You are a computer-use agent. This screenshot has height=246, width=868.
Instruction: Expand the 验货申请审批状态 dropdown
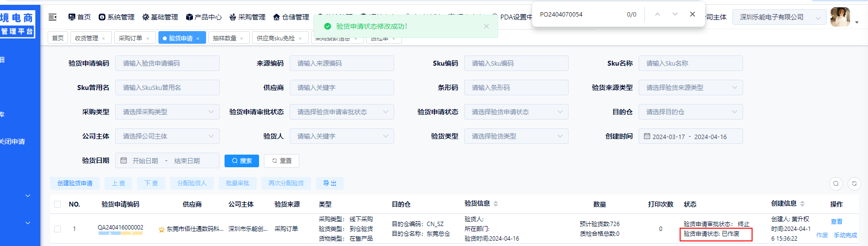[x=341, y=112]
